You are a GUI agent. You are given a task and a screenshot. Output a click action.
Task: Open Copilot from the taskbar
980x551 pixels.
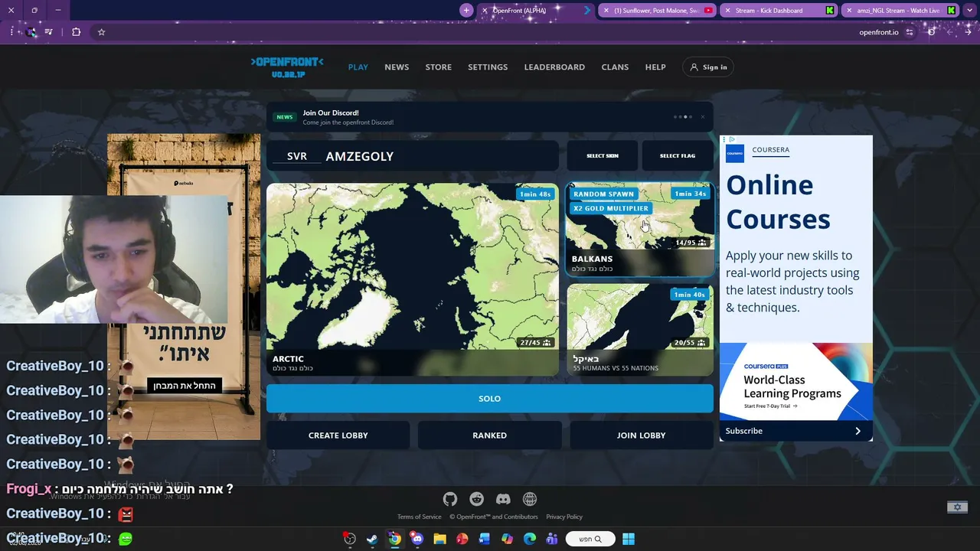pyautogui.click(x=507, y=539)
